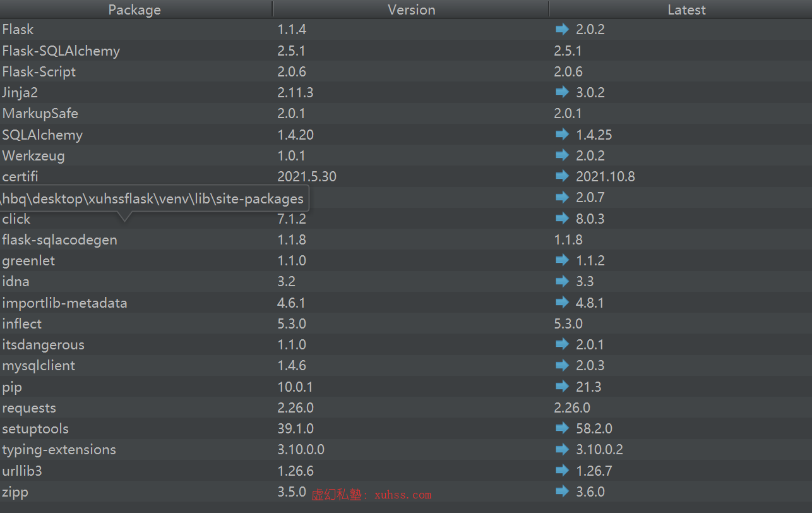Click the upgrade arrow next to 2.0.7
The image size is (812, 513).
point(562,197)
